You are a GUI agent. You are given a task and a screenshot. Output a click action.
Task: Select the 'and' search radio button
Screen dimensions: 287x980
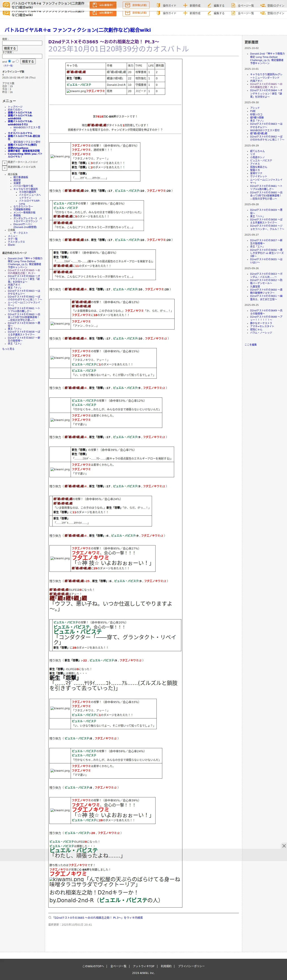click(x=10, y=61)
